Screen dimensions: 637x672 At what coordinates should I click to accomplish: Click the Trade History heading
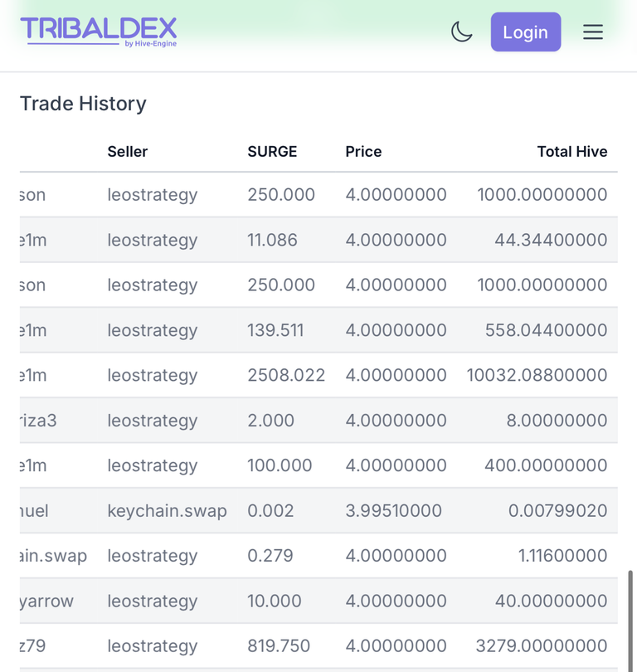click(83, 104)
